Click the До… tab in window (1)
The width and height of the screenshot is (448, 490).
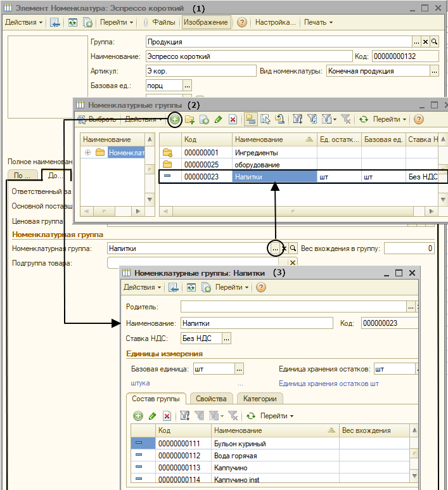point(56,176)
